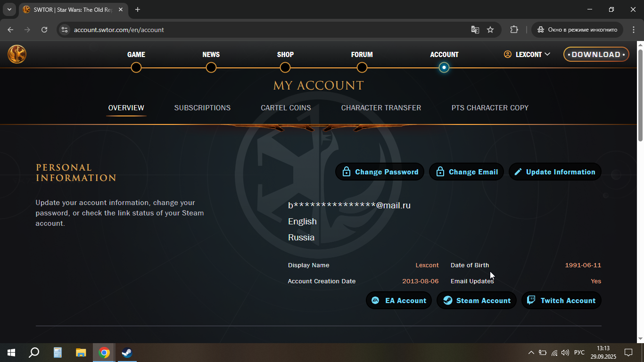Click the masked email address text
This screenshot has width=644, height=362.
tap(349, 206)
